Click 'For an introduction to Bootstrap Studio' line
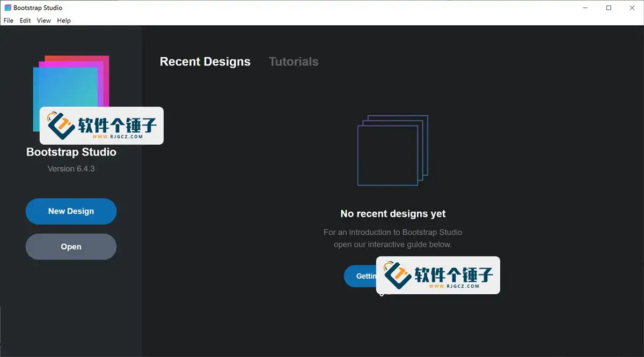Screen dimensions: 644x357 393,232
